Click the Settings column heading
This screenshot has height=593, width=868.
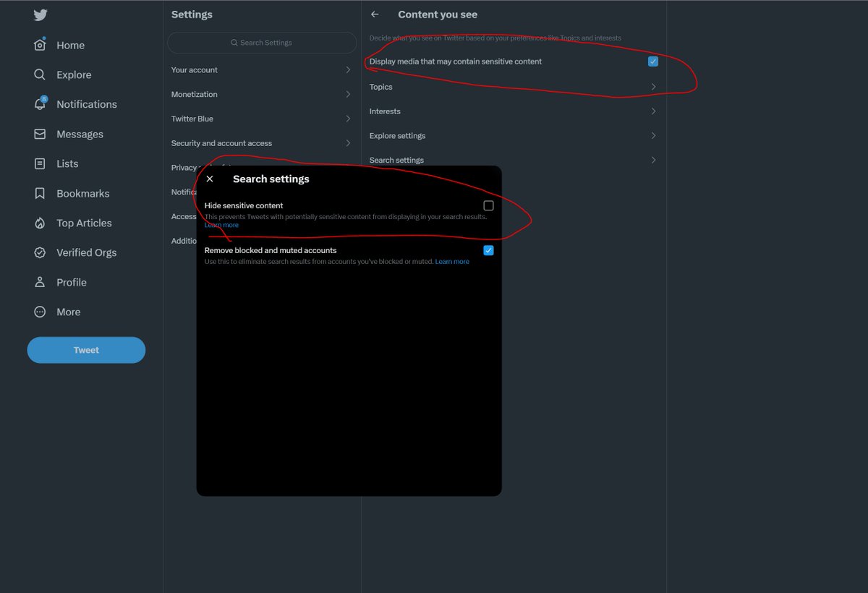point(192,14)
